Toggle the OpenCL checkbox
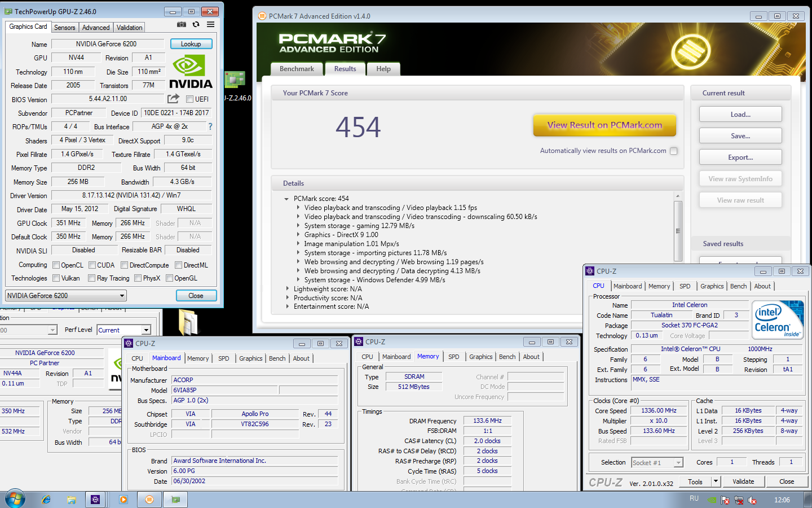The image size is (812, 508). coord(56,265)
